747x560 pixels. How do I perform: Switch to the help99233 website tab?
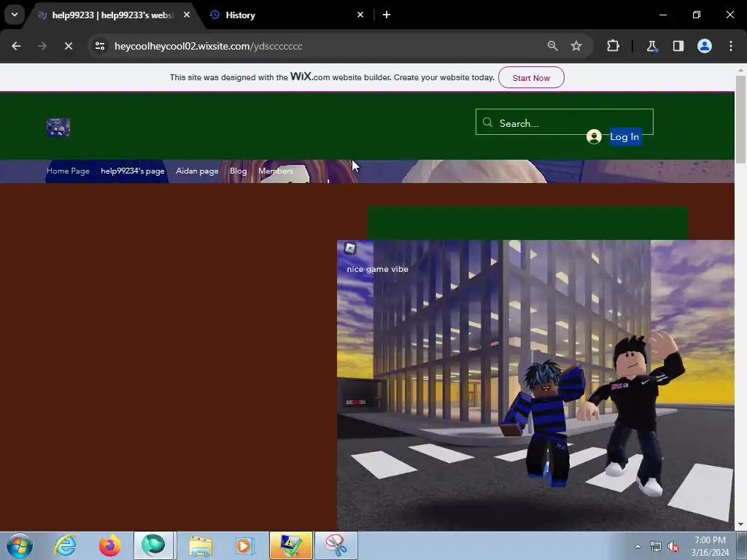tap(113, 15)
